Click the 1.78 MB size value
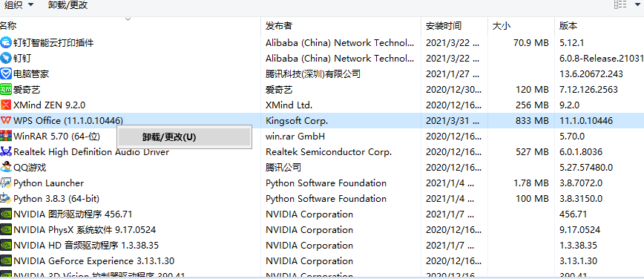Image resolution: width=644 pixels, height=279 pixels. 531,183
